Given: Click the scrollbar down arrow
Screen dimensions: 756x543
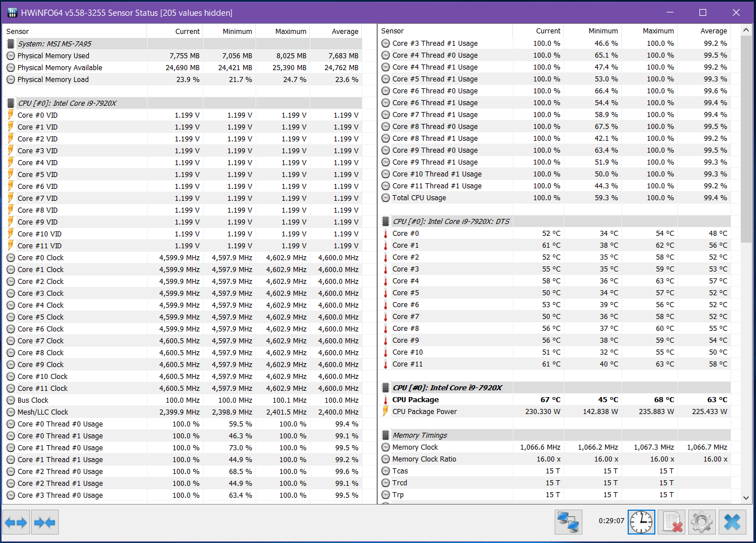Looking at the screenshot, I should tap(746, 498).
